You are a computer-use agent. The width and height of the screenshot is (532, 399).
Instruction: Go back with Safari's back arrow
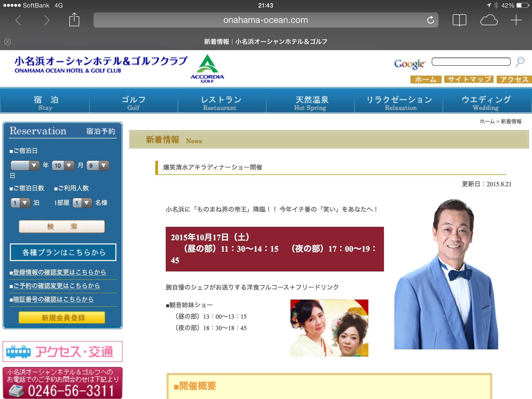(18, 20)
